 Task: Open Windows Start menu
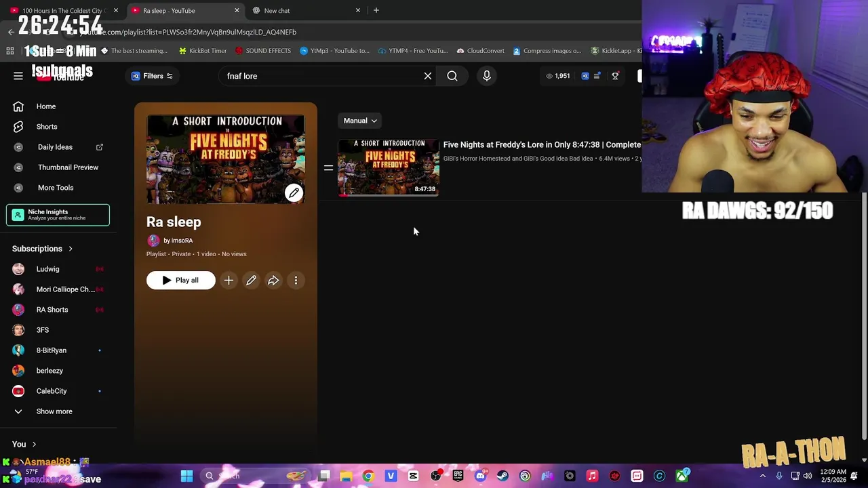186,476
